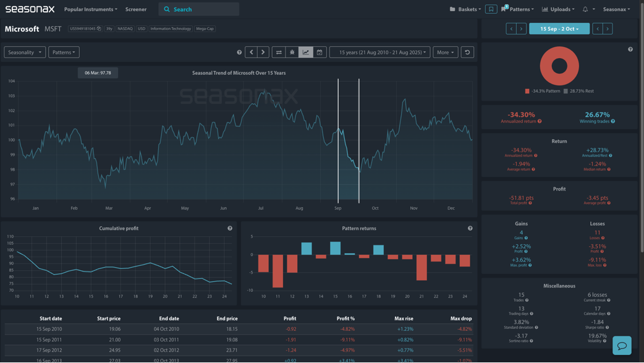Screen dimensions: 644x363
Task: Click the help icon beside Sortino ratio
Action: coord(531,341)
